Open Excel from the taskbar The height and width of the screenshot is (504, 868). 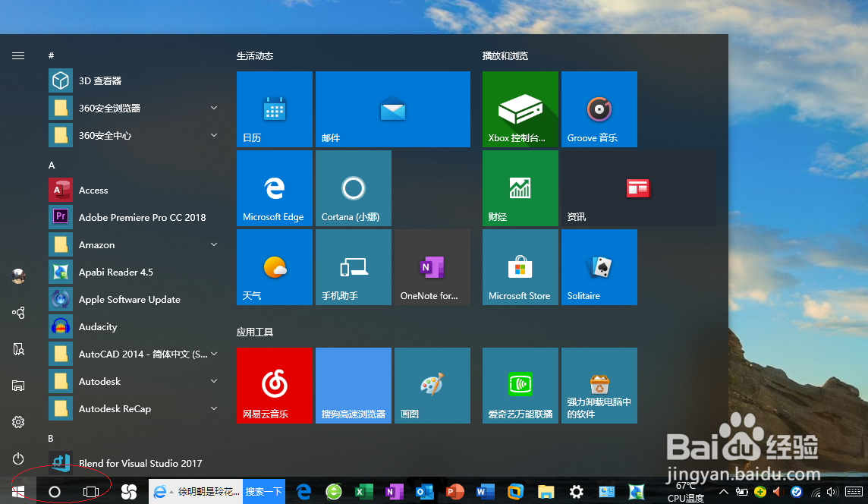363,492
